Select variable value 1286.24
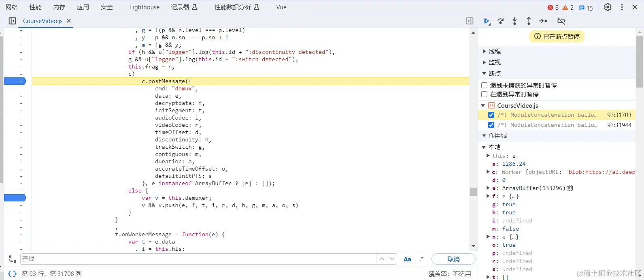Viewport: 644px width, 280px height. (x=514, y=164)
